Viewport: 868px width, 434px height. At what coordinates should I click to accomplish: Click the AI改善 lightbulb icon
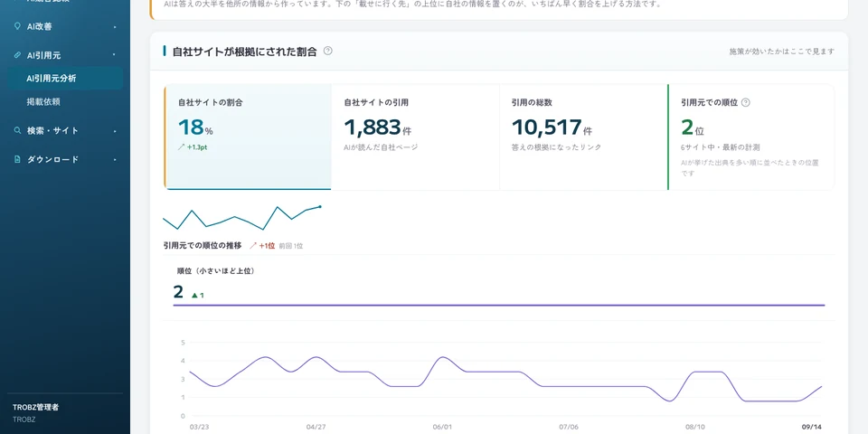click(16, 26)
